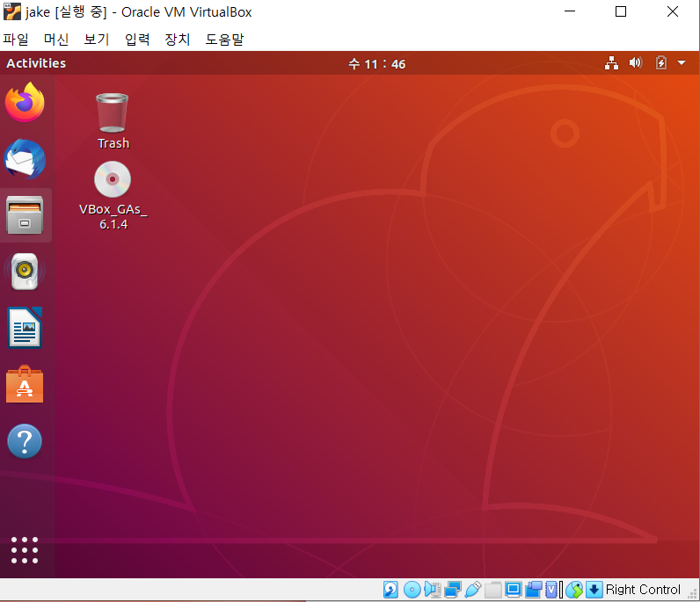The height and width of the screenshot is (602, 700).
Task: Expand the system menu arrow
Action: [682, 63]
